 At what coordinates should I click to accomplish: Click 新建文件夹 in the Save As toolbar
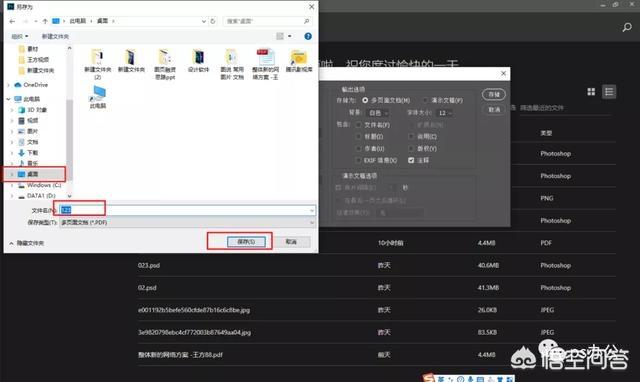55,36
